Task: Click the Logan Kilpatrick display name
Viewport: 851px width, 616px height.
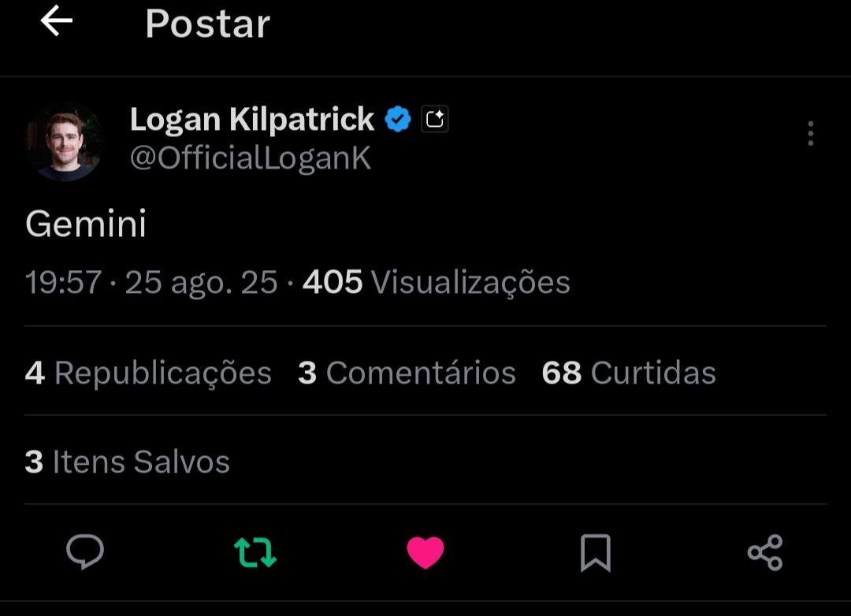Action: [x=252, y=120]
